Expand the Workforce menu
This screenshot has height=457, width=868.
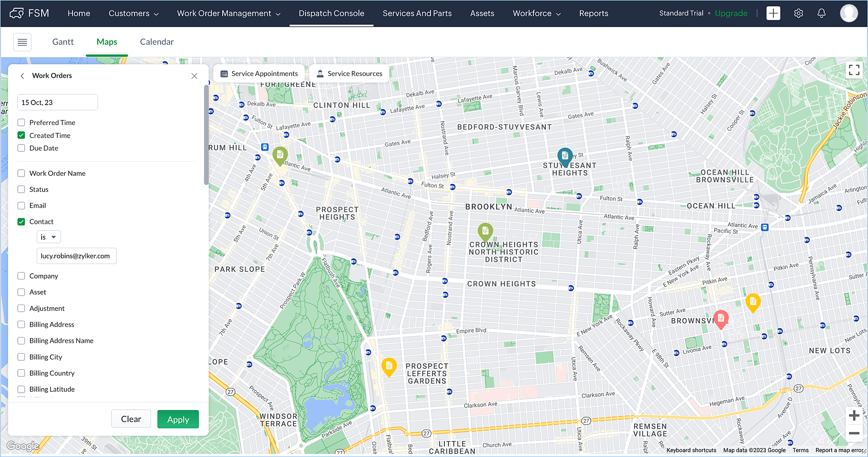click(537, 13)
